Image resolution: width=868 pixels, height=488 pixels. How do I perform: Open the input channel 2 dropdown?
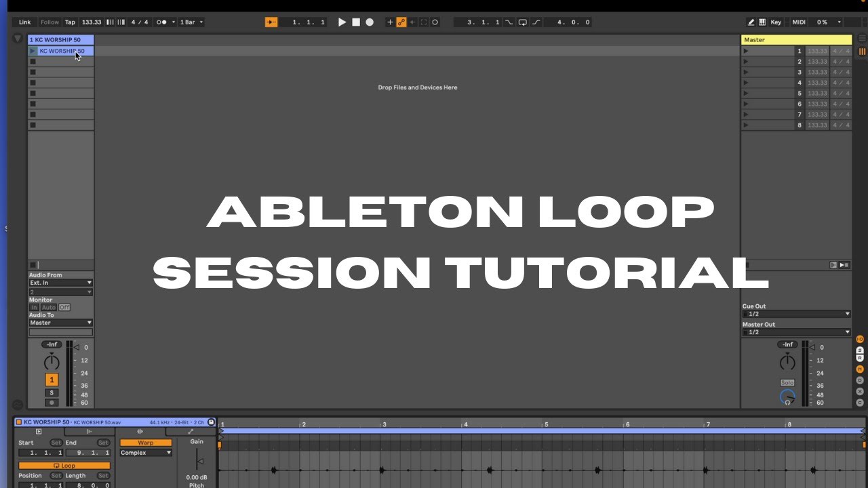[x=60, y=292]
